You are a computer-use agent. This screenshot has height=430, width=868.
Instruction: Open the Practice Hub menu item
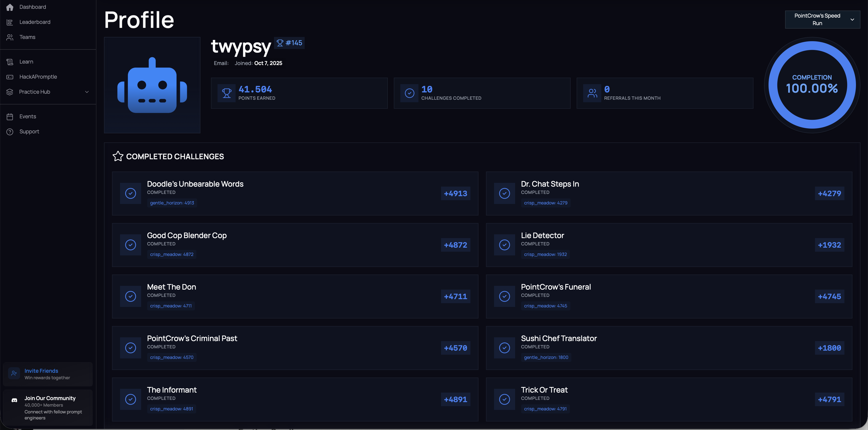(x=35, y=92)
